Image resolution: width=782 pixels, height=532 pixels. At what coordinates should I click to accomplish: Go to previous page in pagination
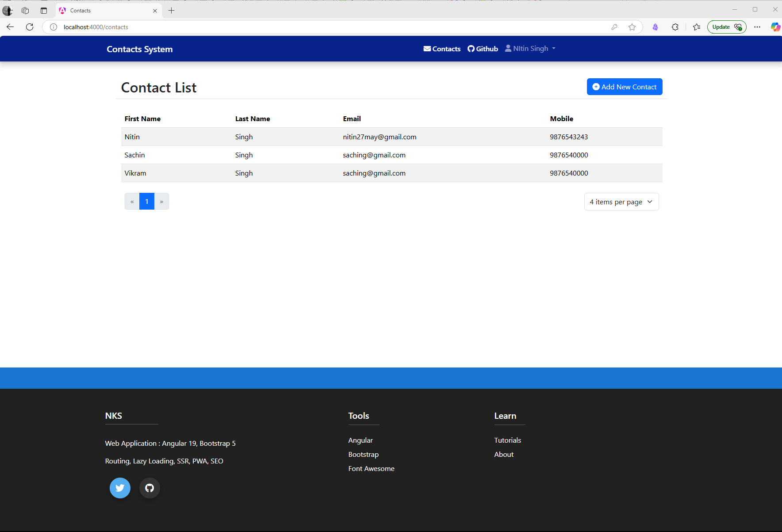click(132, 201)
